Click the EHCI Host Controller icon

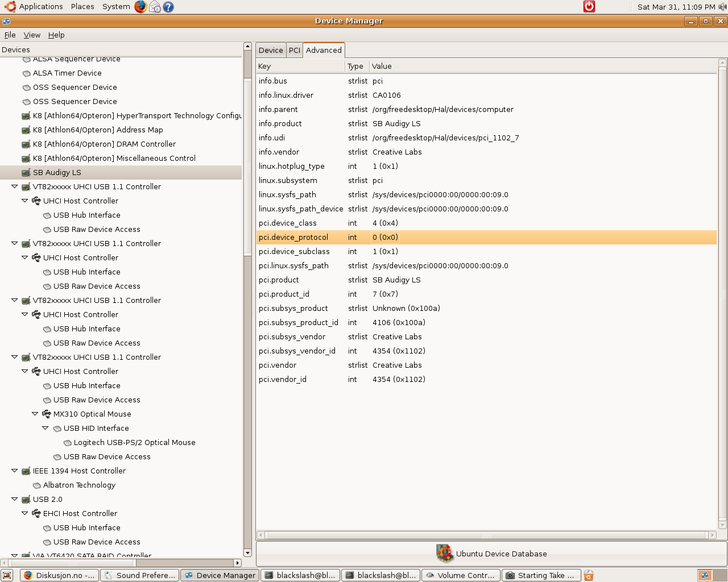coord(36,513)
